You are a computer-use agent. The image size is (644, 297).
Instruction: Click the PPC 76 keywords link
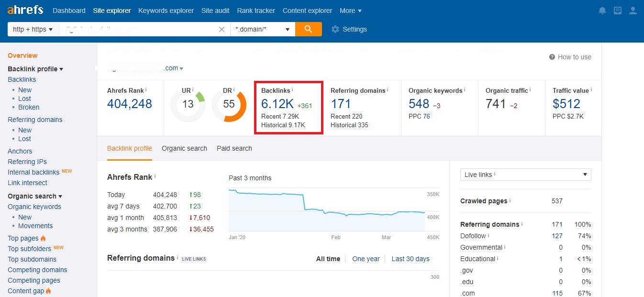[426, 116]
